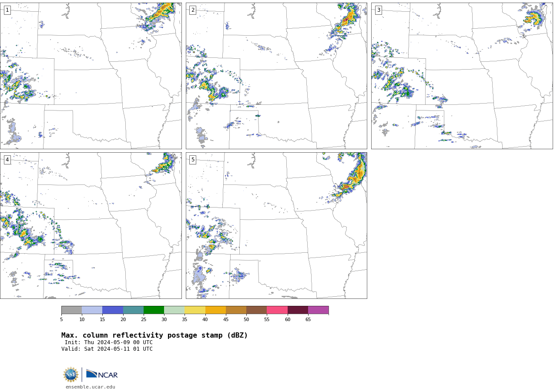Click panel label number 1
This screenshot has width=557, height=392.
tap(7, 10)
